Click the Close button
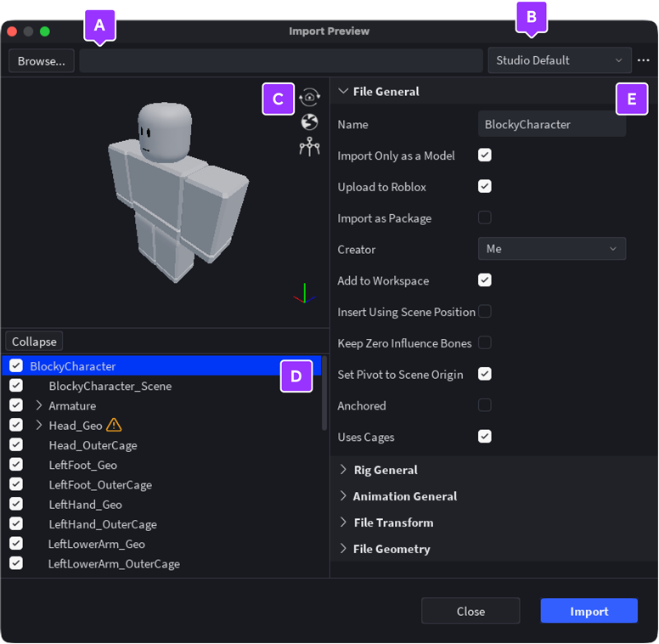The image size is (659, 644). 470,611
